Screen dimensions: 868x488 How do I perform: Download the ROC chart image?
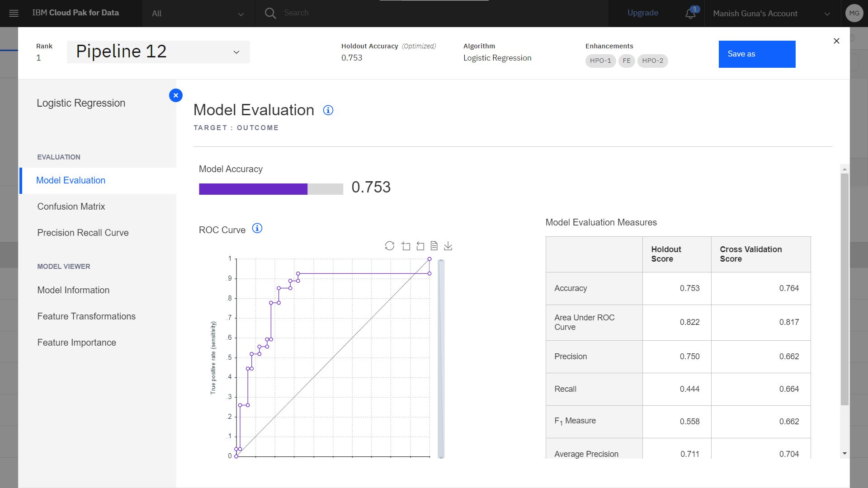point(448,246)
